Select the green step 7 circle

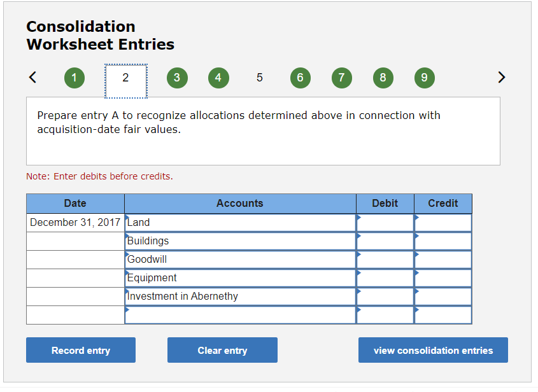(341, 77)
